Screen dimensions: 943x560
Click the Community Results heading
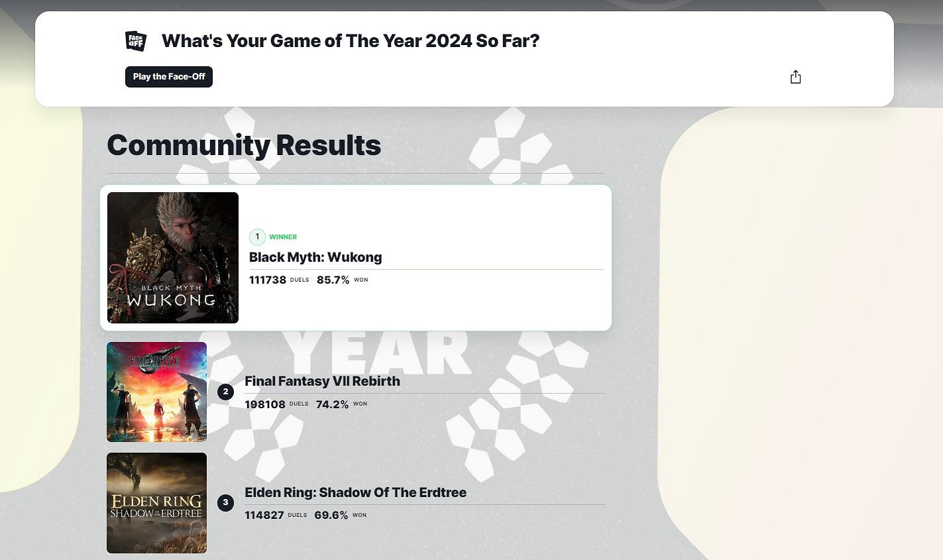coord(244,145)
